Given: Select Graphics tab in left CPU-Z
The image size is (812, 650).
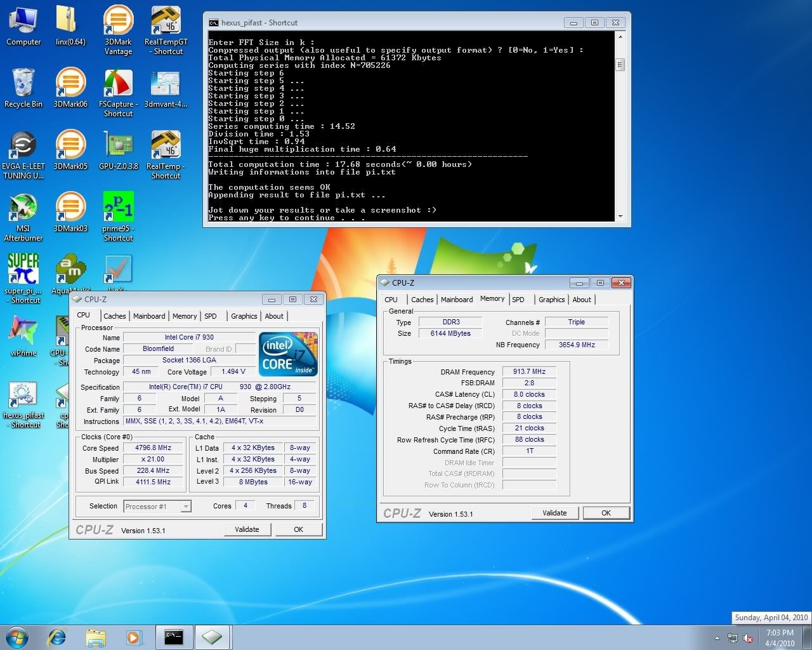Looking at the screenshot, I should tap(244, 316).
